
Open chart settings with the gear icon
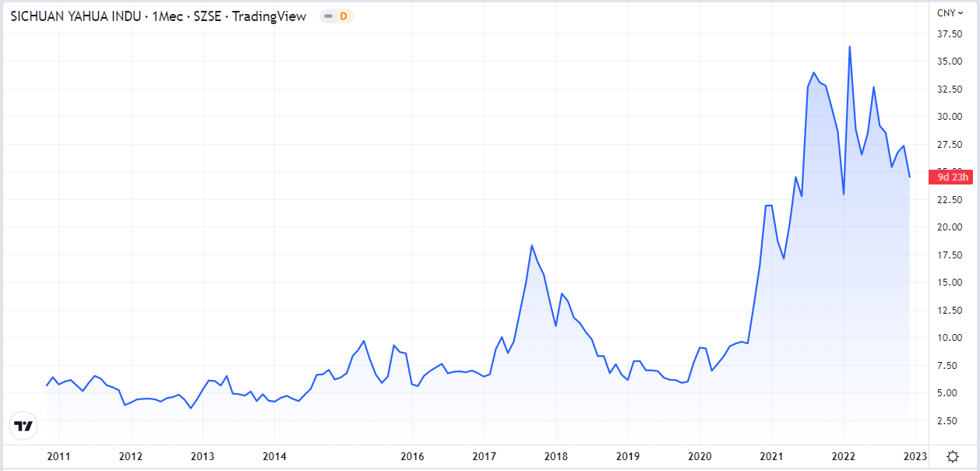[952, 456]
